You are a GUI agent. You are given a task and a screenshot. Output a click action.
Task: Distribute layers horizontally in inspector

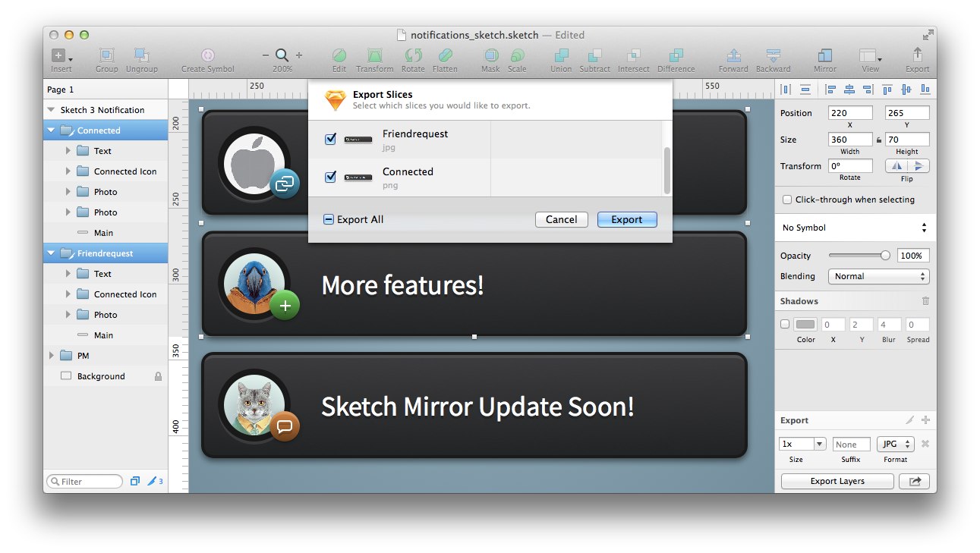pyautogui.click(x=786, y=90)
